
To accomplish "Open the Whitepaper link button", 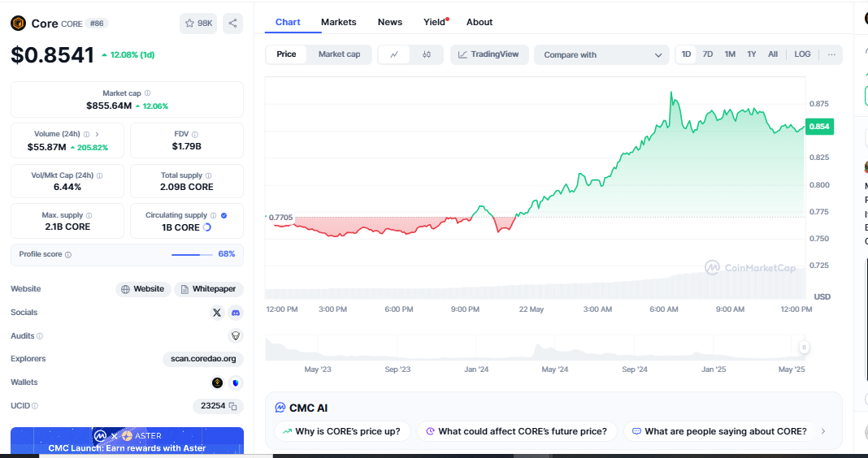I will [209, 289].
